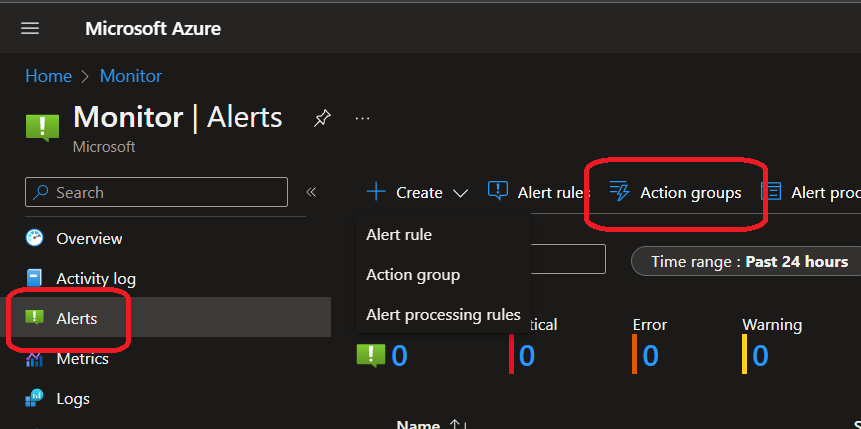Image resolution: width=861 pixels, height=429 pixels.
Task: Select Alert rule from Create menu
Action: coord(399,235)
